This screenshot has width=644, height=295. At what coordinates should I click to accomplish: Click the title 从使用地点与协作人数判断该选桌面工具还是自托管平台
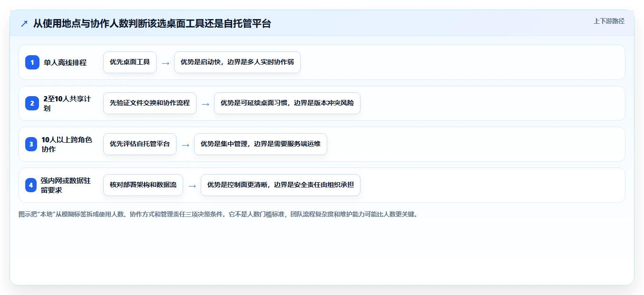coord(152,24)
